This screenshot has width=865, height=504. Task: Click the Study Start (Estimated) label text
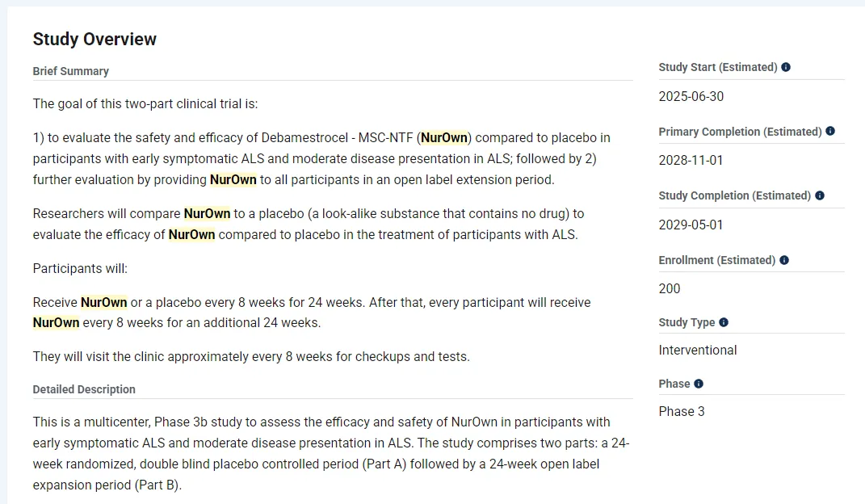point(717,67)
